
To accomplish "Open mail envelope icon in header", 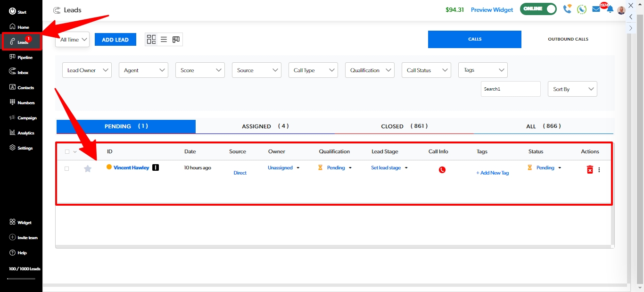I will [x=596, y=9].
